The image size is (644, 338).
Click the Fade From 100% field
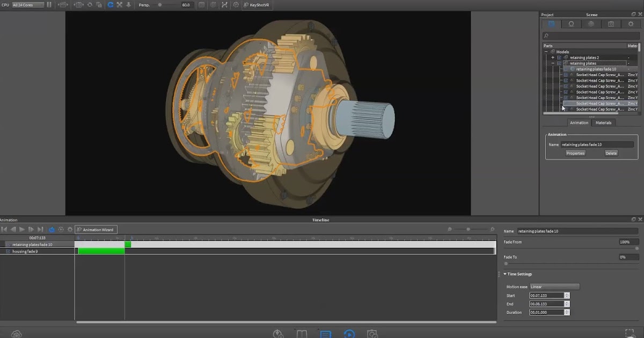click(629, 242)
